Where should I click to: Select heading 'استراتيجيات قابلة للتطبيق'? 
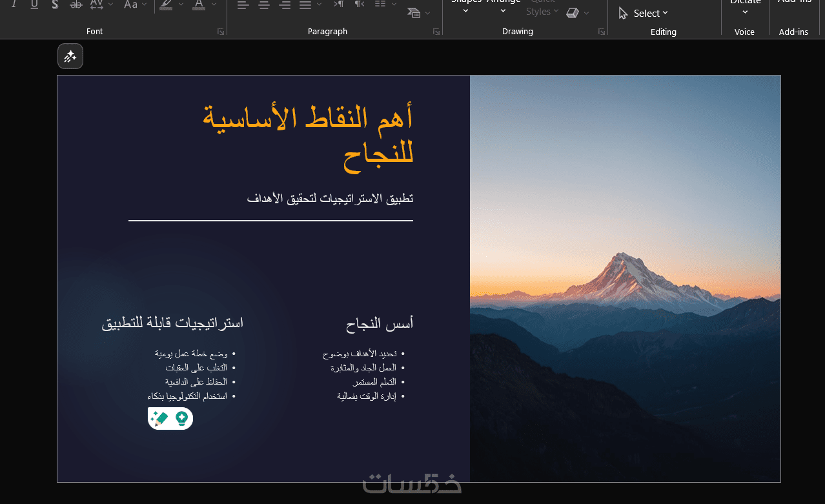coord(172,323)
